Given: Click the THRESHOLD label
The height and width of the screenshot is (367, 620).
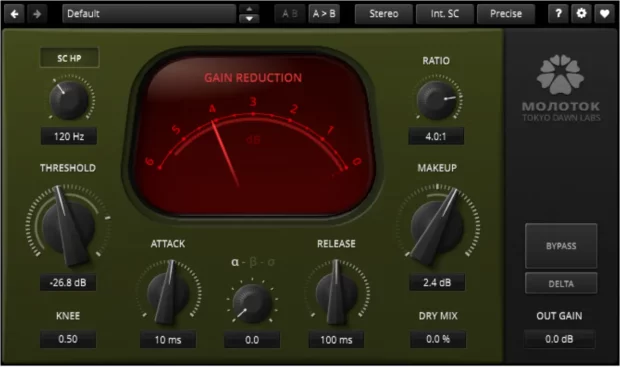Looking at the screenshot, I should click(x=68, y=168).
